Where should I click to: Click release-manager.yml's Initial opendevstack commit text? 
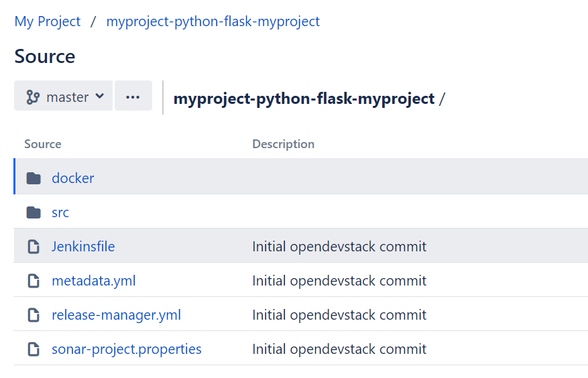pos(339,314)
